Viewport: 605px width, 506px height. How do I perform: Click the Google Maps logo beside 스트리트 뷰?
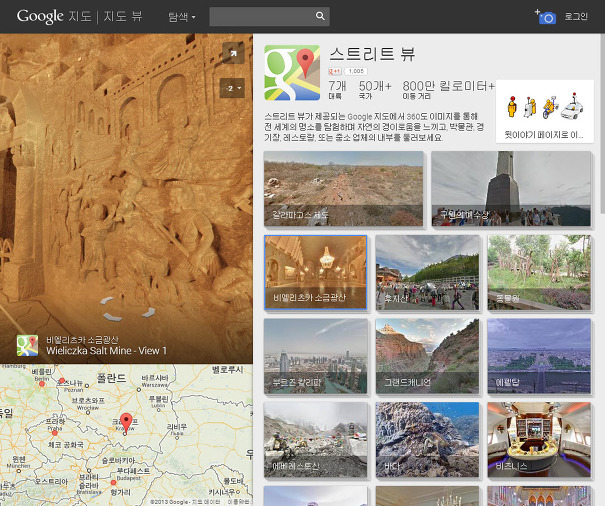pyautogui.click(x=292, y=74)
